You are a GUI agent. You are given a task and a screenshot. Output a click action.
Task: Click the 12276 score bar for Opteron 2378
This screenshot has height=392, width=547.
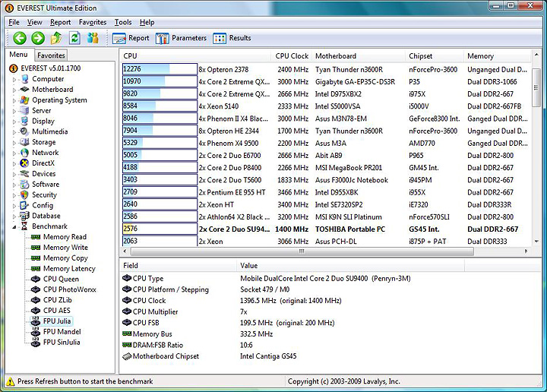(x=160, y=69)
